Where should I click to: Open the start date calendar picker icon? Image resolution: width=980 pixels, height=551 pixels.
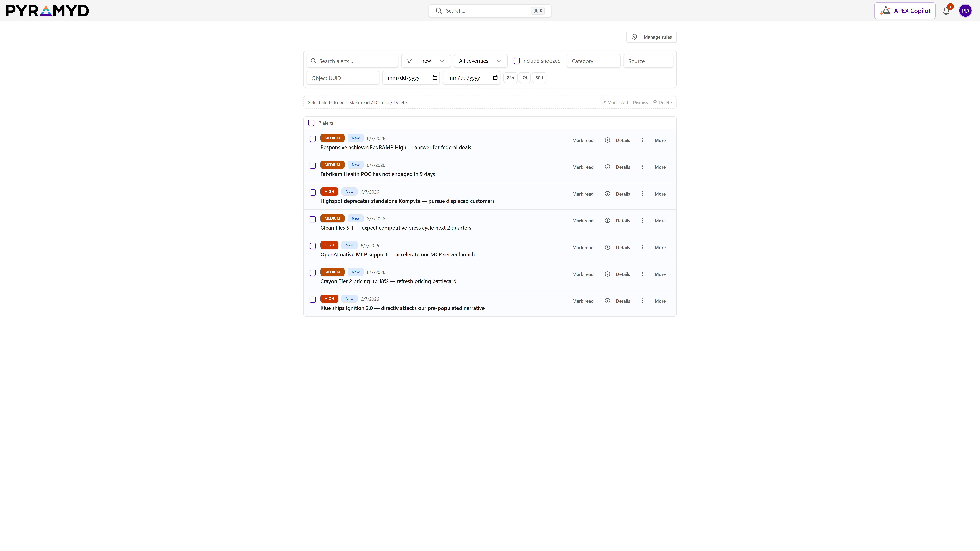tap(435, 78)
